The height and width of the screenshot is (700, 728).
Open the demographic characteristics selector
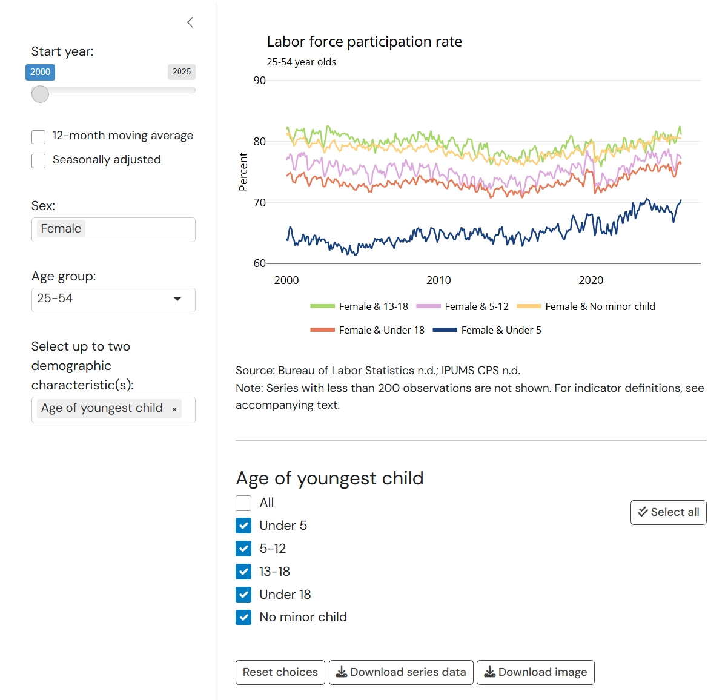coord(185,409)
